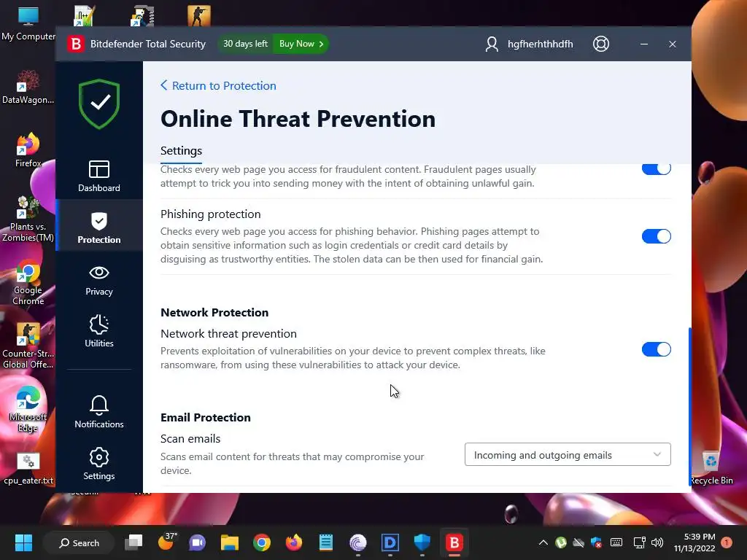Click the Bitdefender B logo in title bar

coord(76,44)
